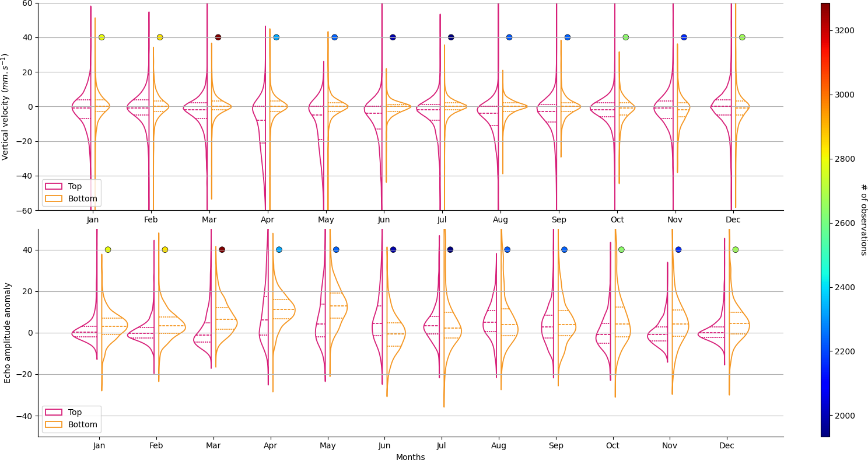Click the 'Jun' tick label under upper plot

[x=384, y=220]
